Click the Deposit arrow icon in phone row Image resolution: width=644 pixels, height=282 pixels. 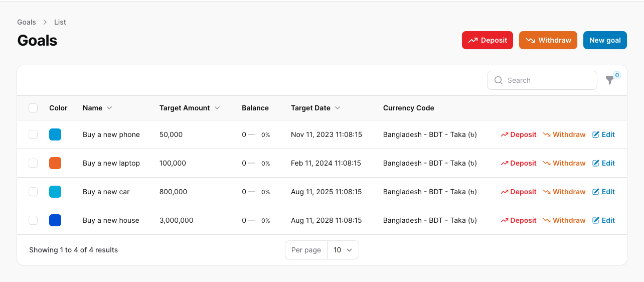(505, 134)
